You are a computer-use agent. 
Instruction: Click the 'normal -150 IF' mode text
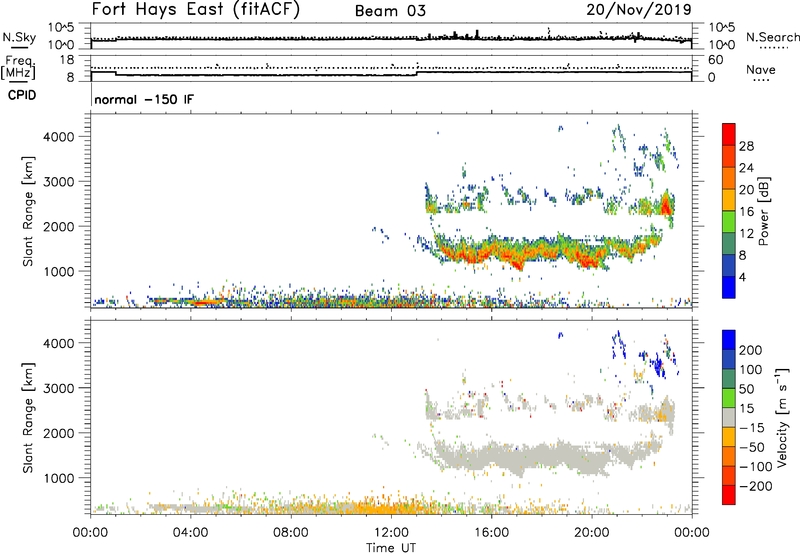pos(144,99)
